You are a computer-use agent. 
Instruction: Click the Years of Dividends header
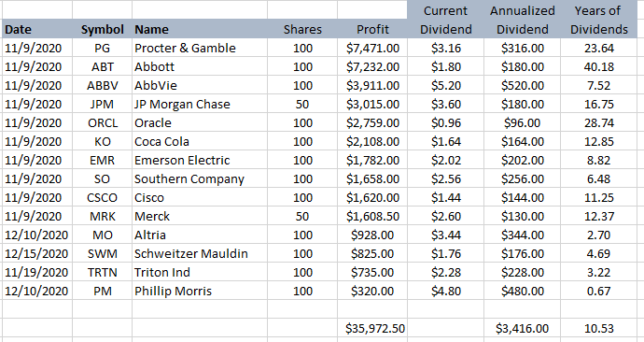tap(599, 20)
